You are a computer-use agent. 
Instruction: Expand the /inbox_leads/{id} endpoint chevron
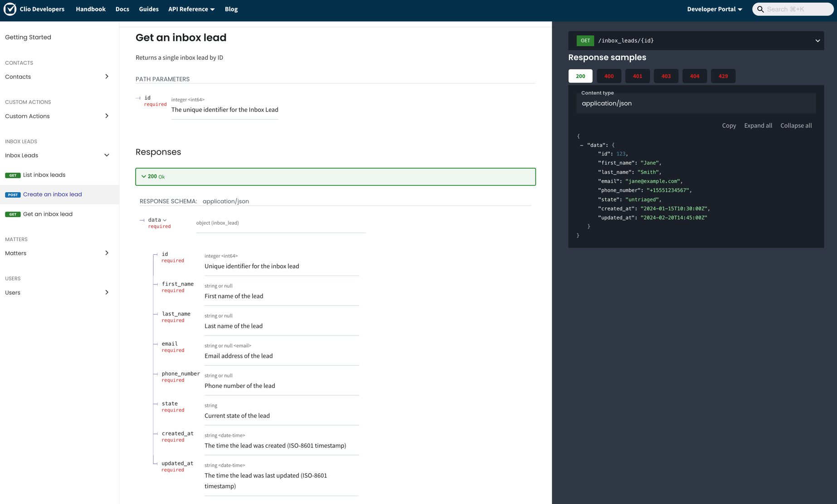click(818, 41)
